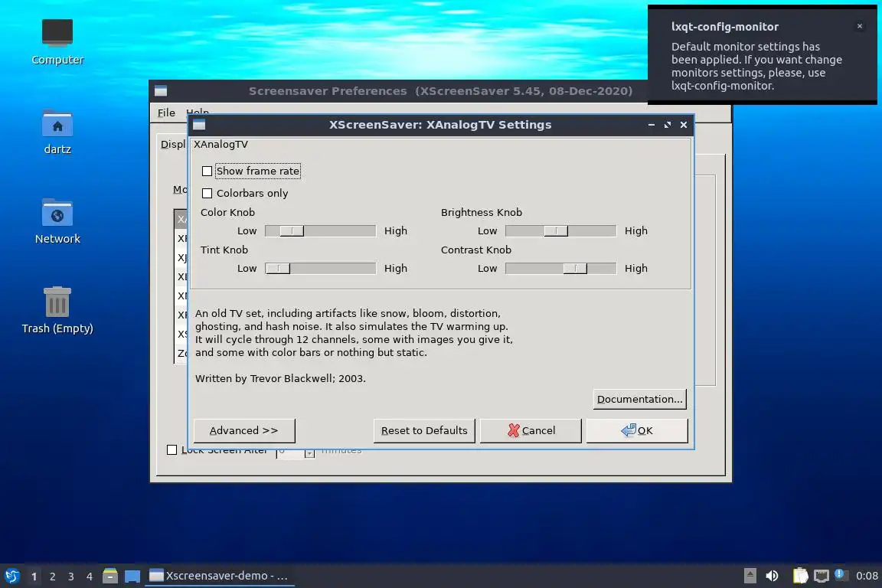
Task: Open the LXQt start menu icon
Action: click(x=11, y=576)
